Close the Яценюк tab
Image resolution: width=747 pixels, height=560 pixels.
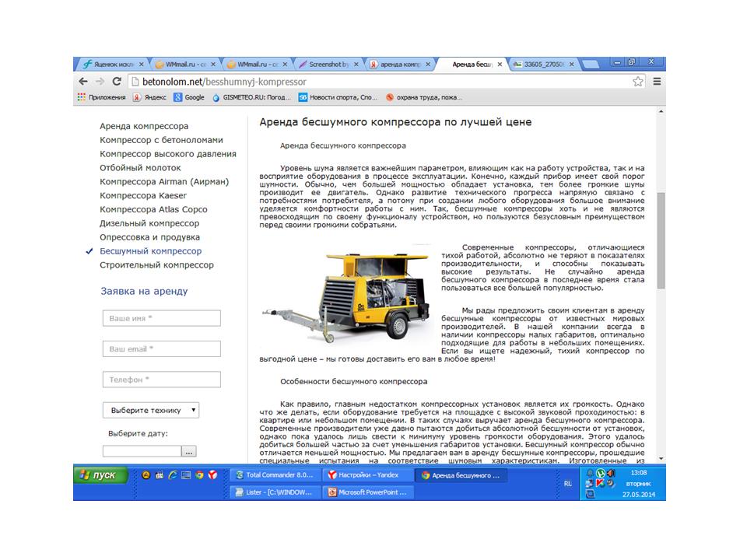[x=142, y=65]
